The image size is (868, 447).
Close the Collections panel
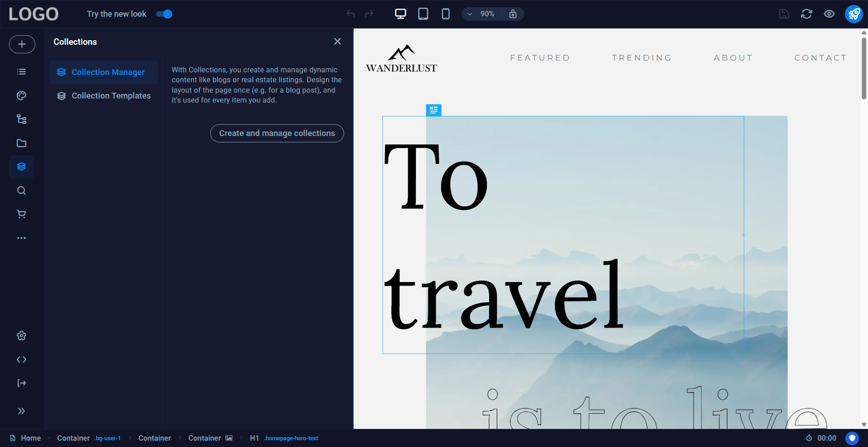coord(337,42)
